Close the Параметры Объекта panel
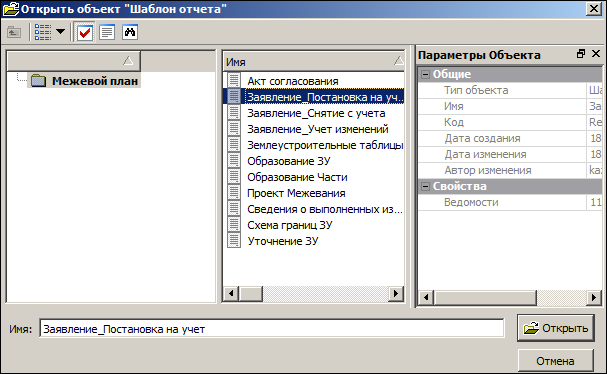The width and height of the screenshot is (607, 374). [596, 54]
